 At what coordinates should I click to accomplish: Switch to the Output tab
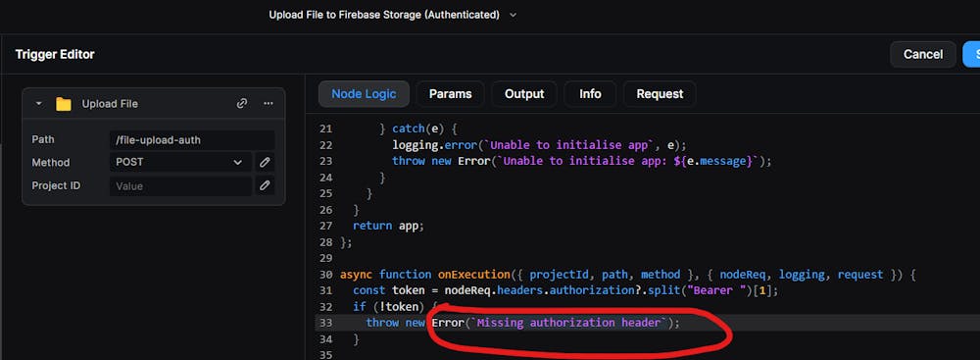pos(524,94)
